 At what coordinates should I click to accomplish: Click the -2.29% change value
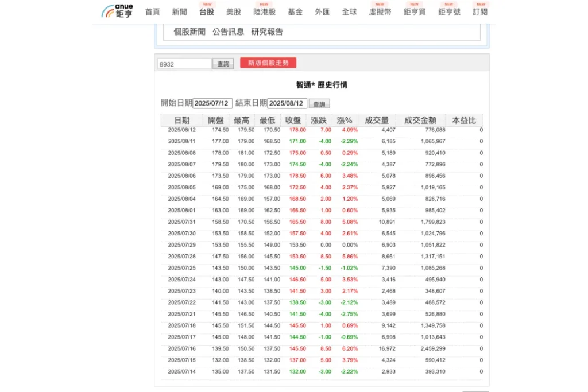[349, 142]
